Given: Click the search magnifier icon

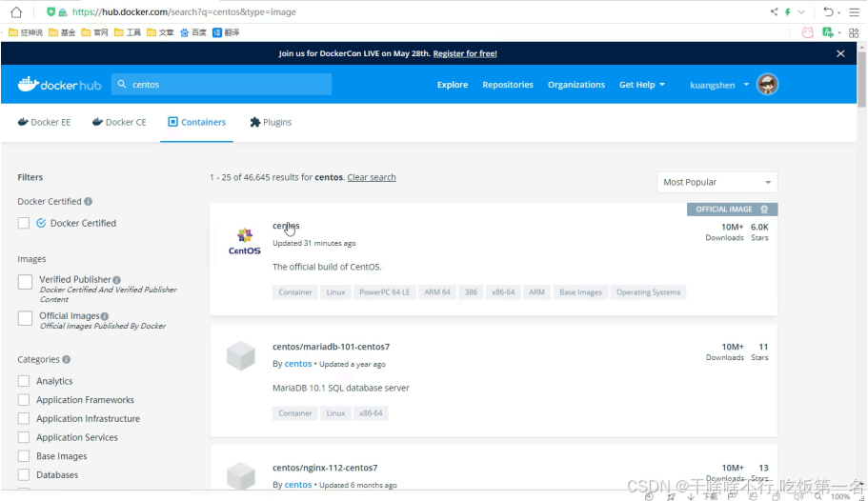Looking at the screenshot, I should [x=122, y=84].
